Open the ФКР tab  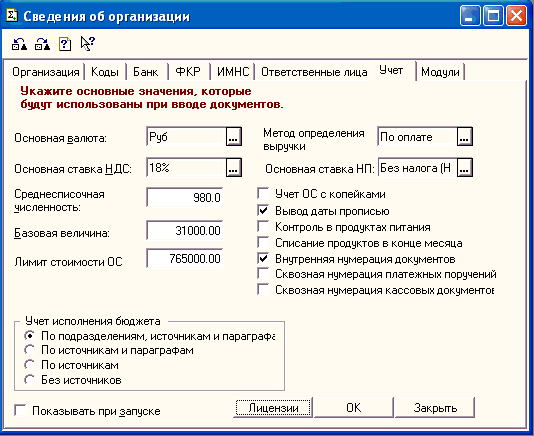[188, 72]
